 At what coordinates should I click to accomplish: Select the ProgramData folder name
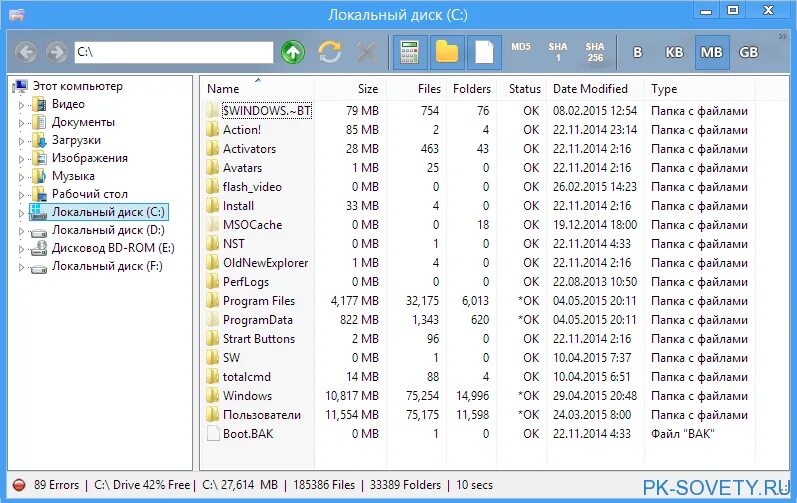coord(258,320)
